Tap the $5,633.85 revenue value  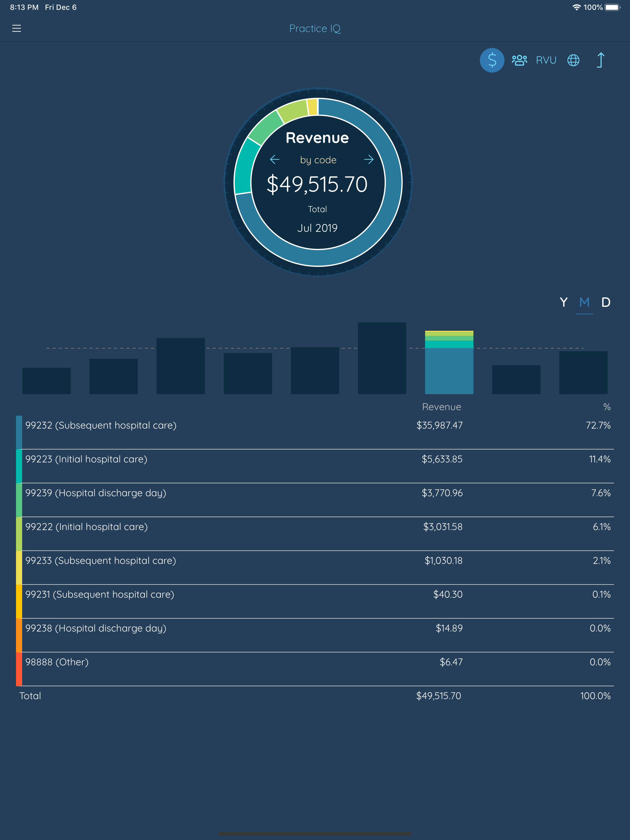442,459
